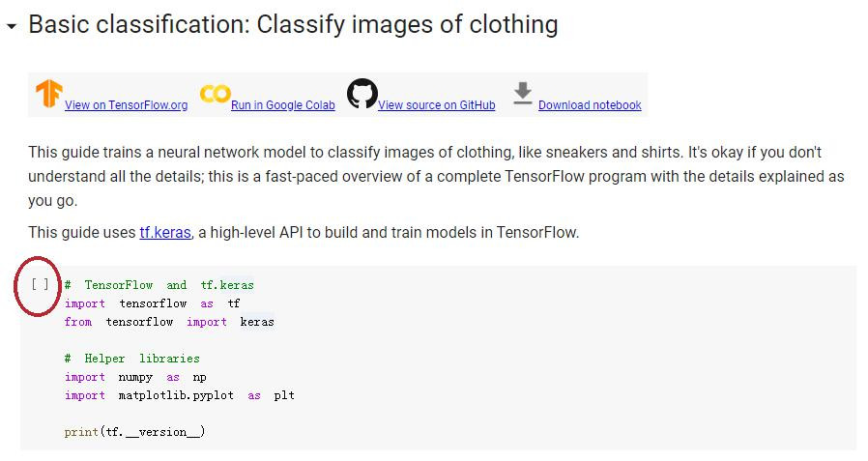Click the download arrow icon
This screenshot has width=868, height=461.
pyautogui.click(x=522, y=93)
